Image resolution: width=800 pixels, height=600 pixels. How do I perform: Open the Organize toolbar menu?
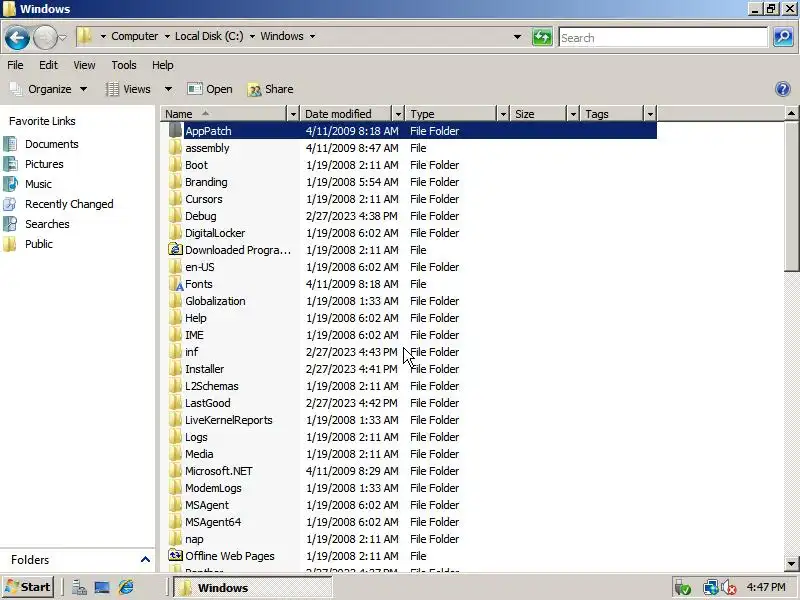[48, 89]
